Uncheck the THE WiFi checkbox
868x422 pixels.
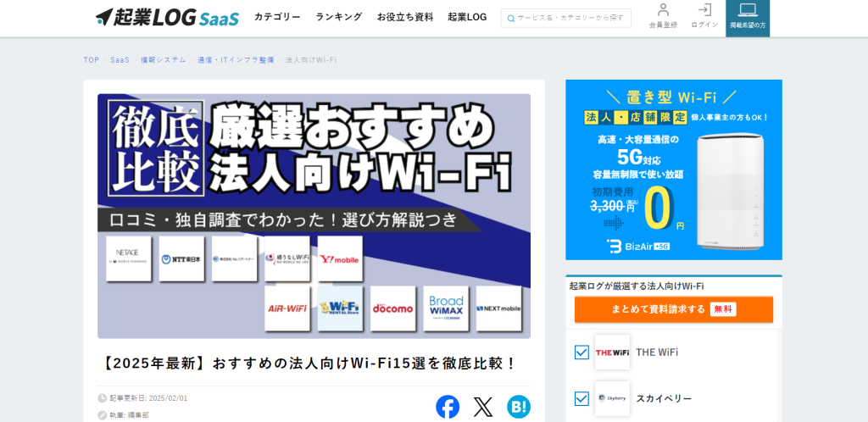[581, 353]
